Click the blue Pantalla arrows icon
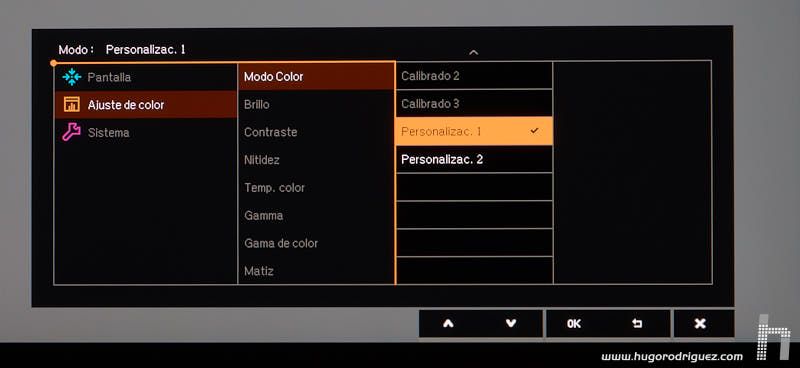The image size is (800, 368). (72, 77)
